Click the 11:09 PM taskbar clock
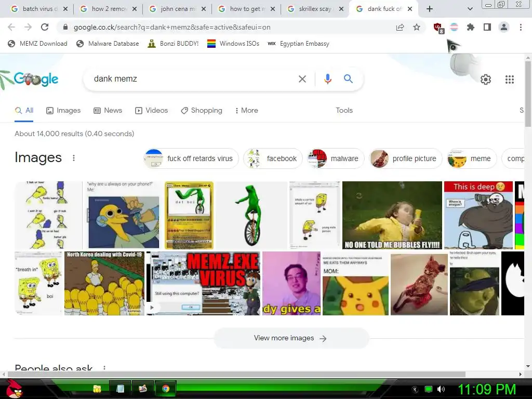This screenshot has height=399, width=532. point(487,389)
